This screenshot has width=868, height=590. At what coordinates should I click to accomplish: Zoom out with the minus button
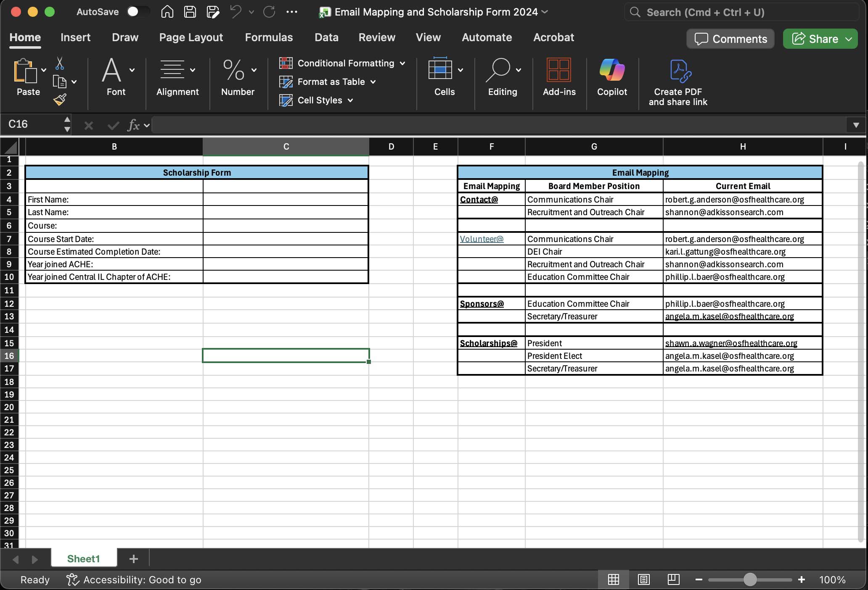699,580
